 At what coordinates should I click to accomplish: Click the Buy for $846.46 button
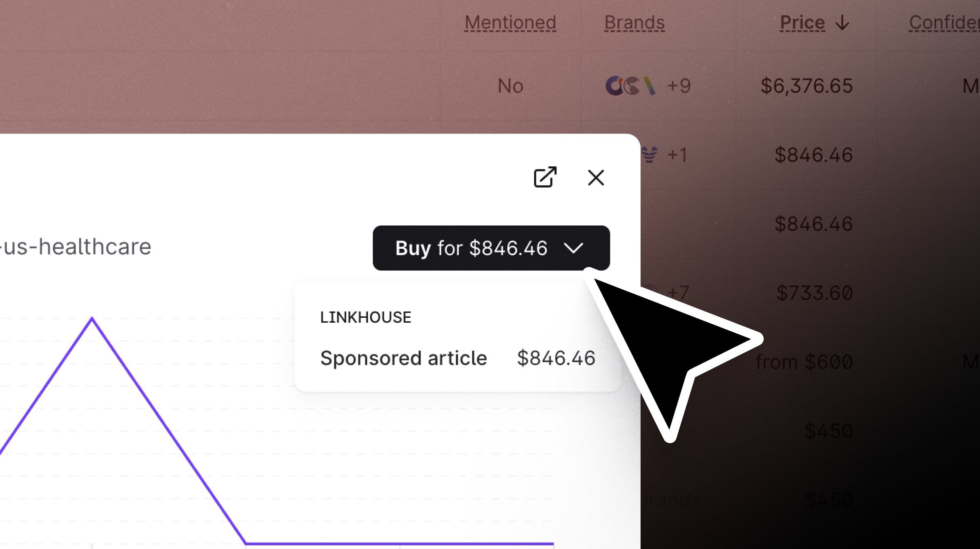coord(471,248)
